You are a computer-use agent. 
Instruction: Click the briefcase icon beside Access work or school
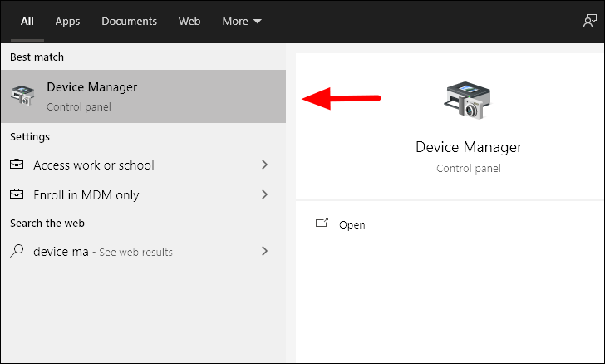(17, 165)
